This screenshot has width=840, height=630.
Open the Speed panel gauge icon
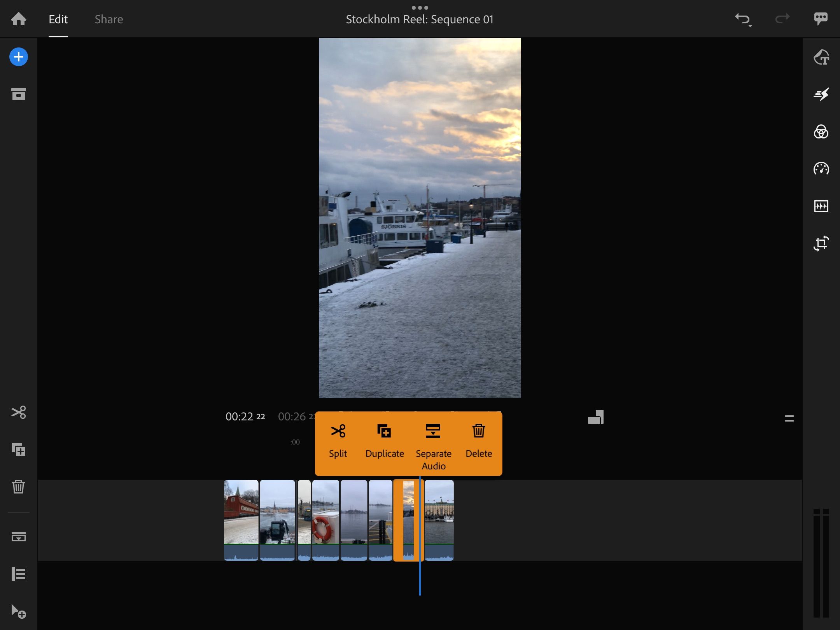coord(821,169)
